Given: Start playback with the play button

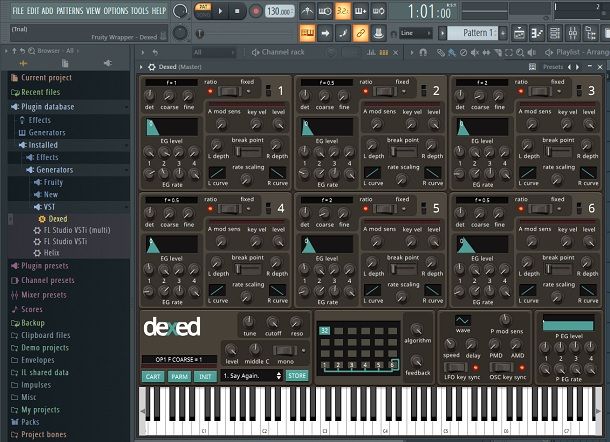Looking at the screenshot, I should point(220,11).
